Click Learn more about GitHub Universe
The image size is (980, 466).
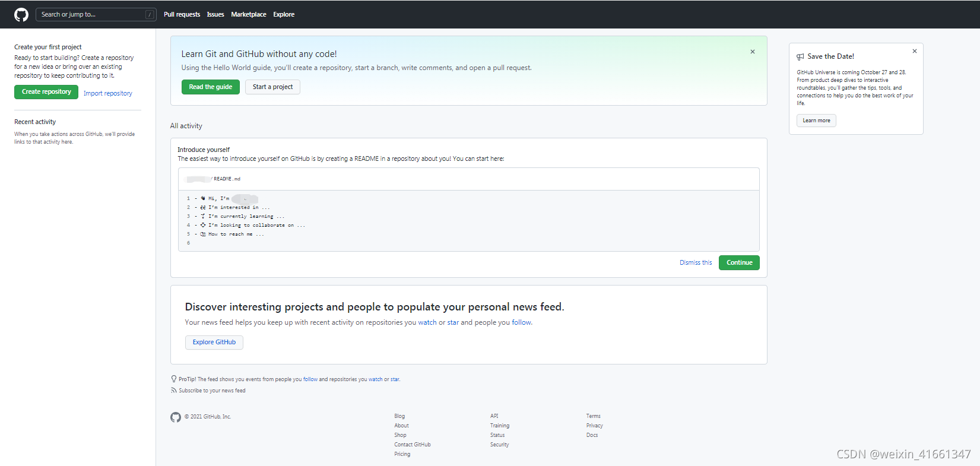point(816,121)
